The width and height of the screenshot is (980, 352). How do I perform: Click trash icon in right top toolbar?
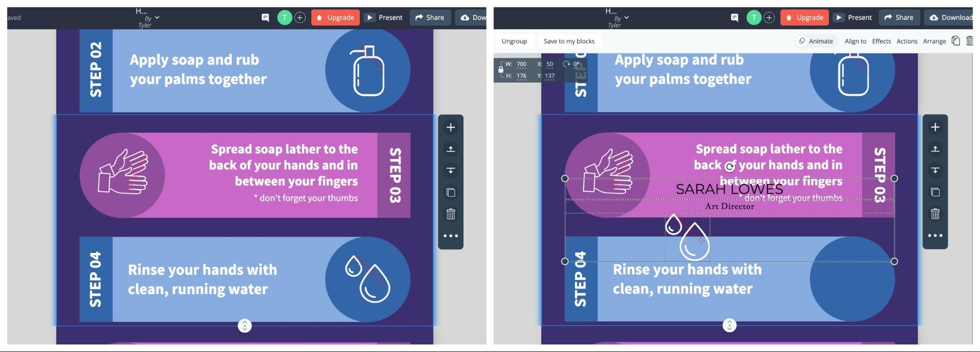pos(969,41)
